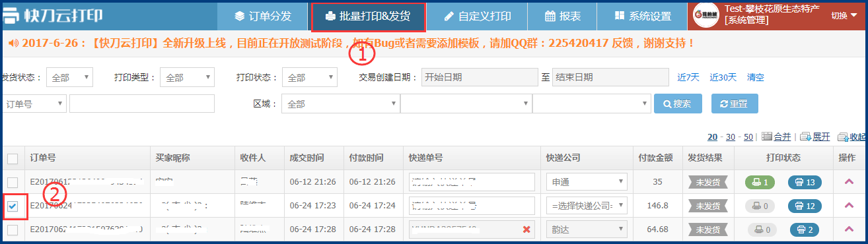Image resolution: width=868 pixels, height=244 pixels.
Task: Click the 重置 button
Action: pos(735,104)
